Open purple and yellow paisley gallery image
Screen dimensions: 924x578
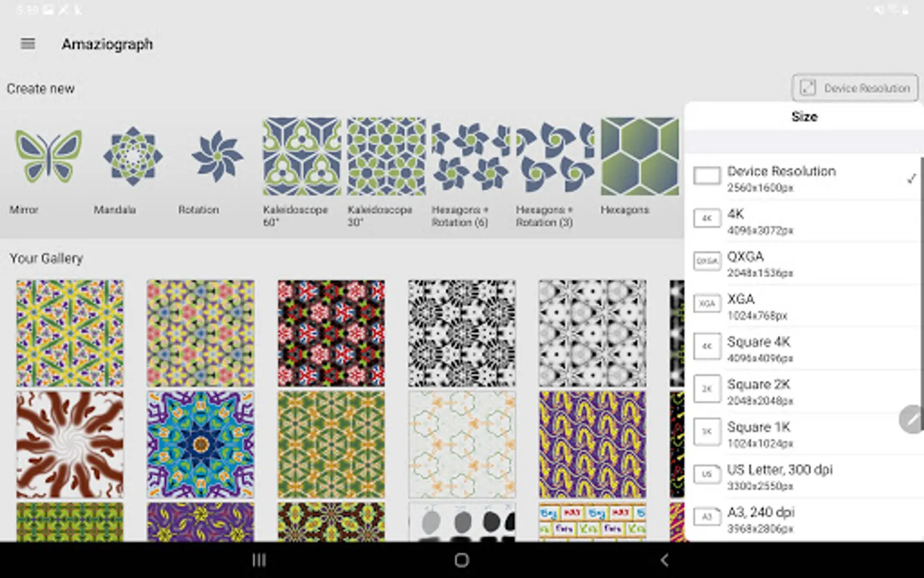click(592, 444)
